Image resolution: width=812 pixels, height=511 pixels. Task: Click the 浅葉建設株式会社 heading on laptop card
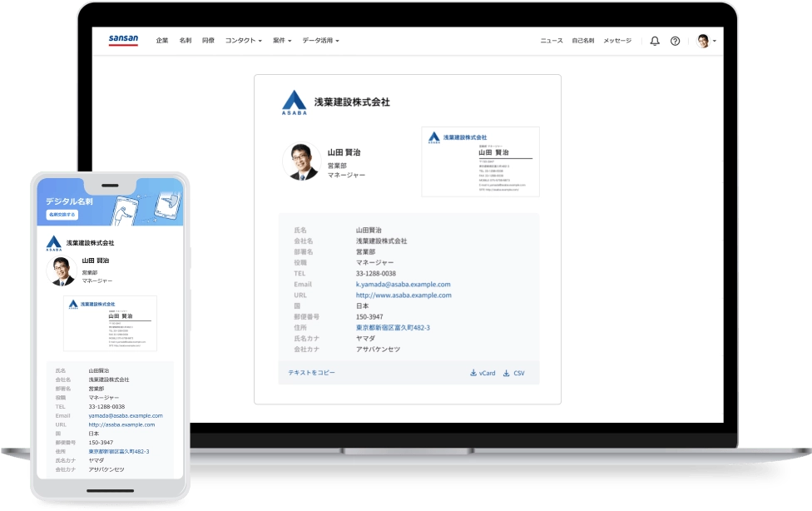click(352, 102)
